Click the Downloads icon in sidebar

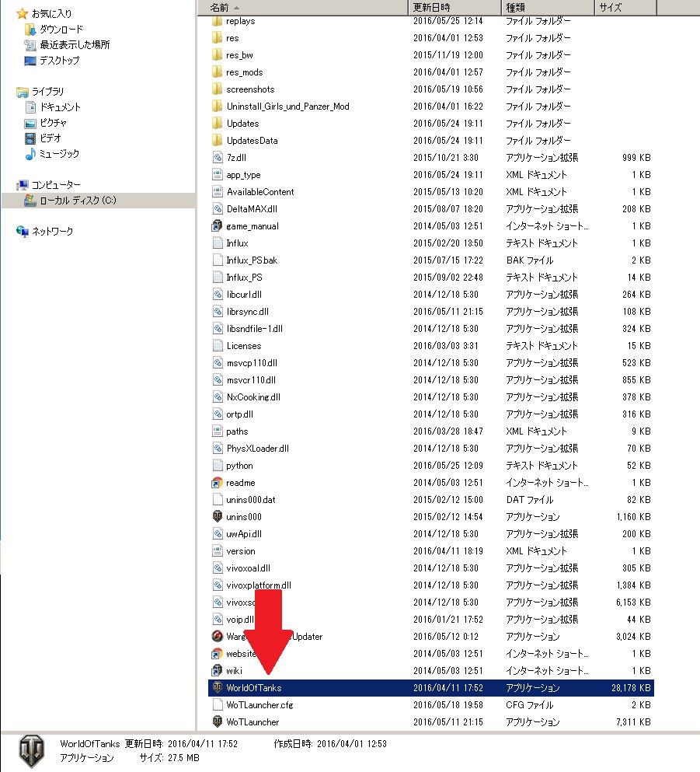30,30
